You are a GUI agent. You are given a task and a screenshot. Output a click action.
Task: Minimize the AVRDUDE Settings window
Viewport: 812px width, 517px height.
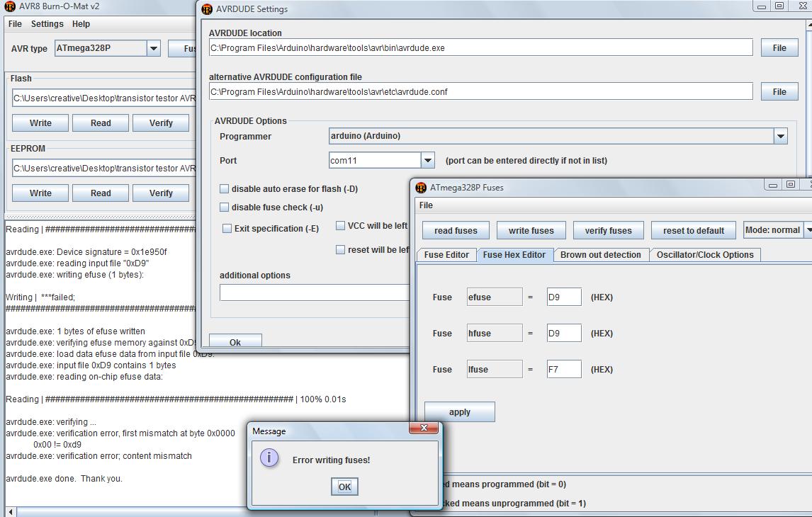(x=762, y=6)
